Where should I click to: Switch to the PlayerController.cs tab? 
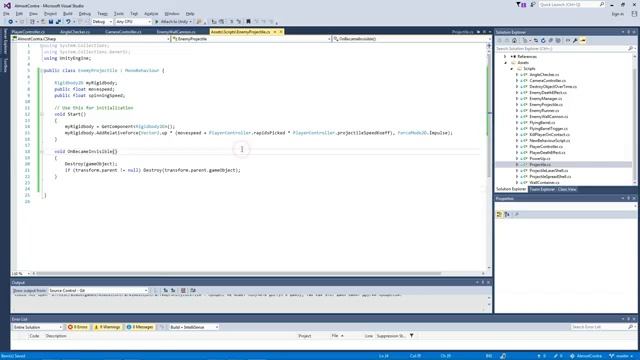(28, 32)
